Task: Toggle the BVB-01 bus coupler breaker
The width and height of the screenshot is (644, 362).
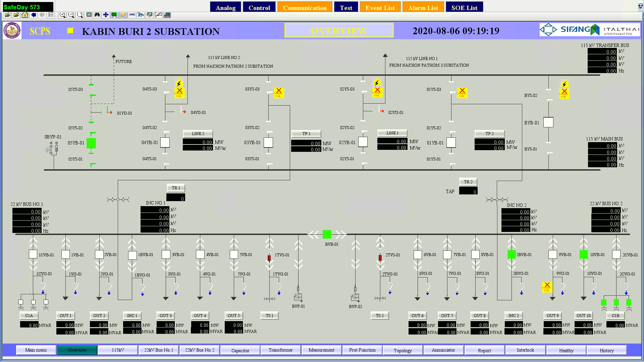Action: click(327, 234)
